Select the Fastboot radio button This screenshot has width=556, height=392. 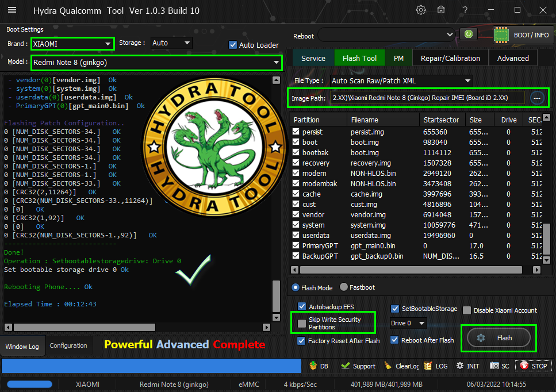click(x=344, y=287)
